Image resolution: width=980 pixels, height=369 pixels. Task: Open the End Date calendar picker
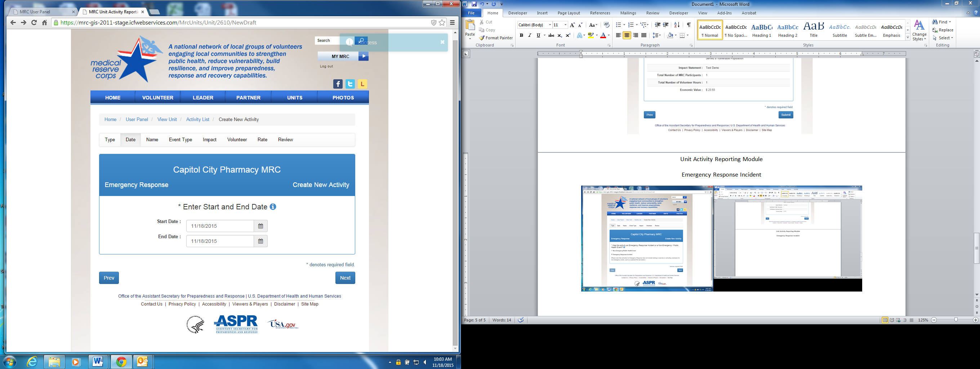tap(260, 241)
